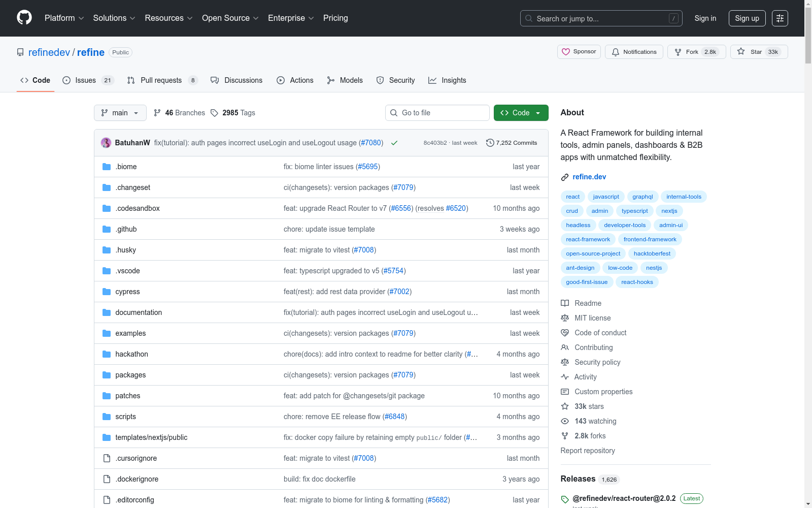Image resolution: width=812 pixels, height=508 pixels.
Task: Click the scales icon beside Security policy
Action: click(565, 362)
